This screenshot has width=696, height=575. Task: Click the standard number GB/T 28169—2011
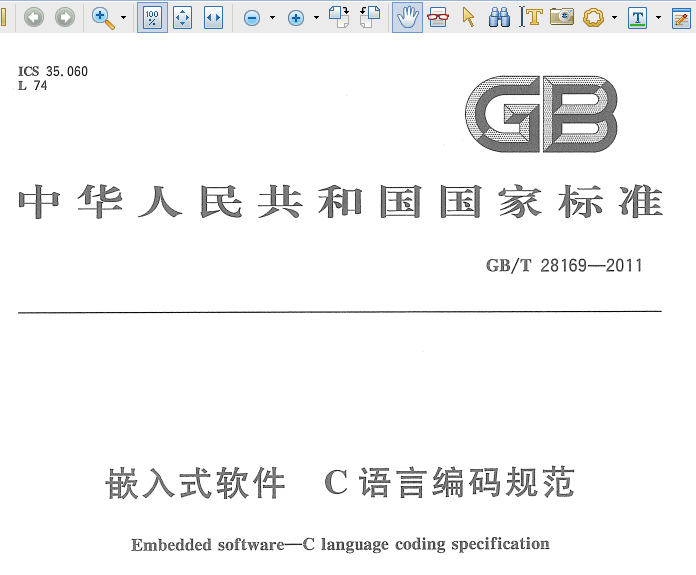click(564, 266)
